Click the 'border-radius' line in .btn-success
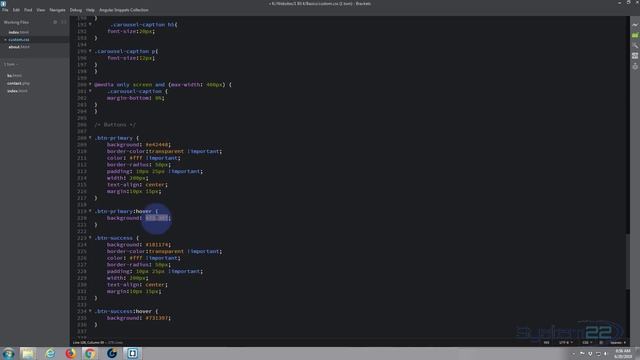Image resolution: width=640 pixels, height=360 pixels. coord(139,264)
